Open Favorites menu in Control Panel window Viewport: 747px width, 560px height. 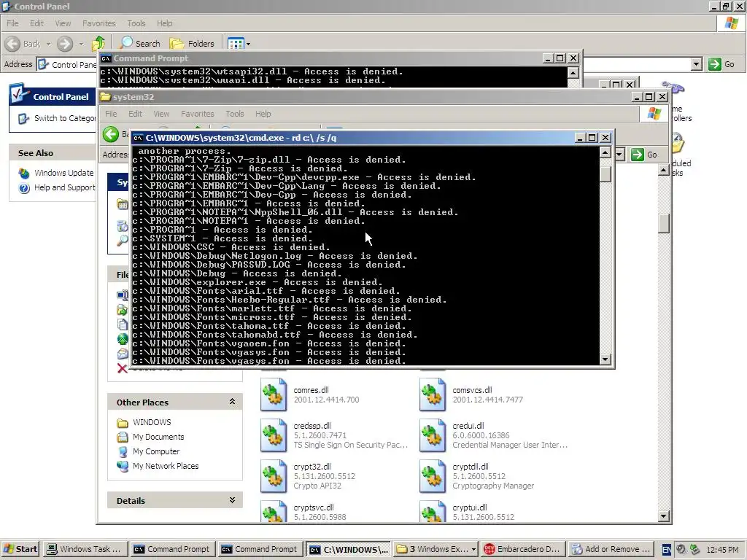click(99, 23)
